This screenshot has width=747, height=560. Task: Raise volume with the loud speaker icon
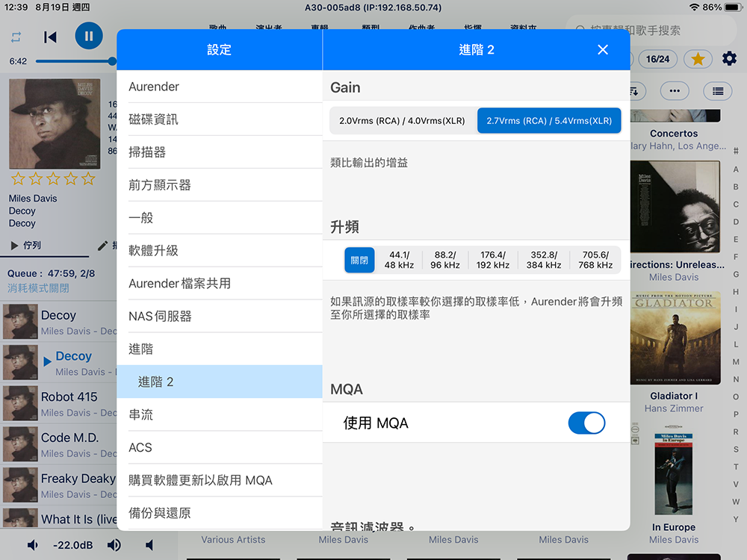click(114, 545)
